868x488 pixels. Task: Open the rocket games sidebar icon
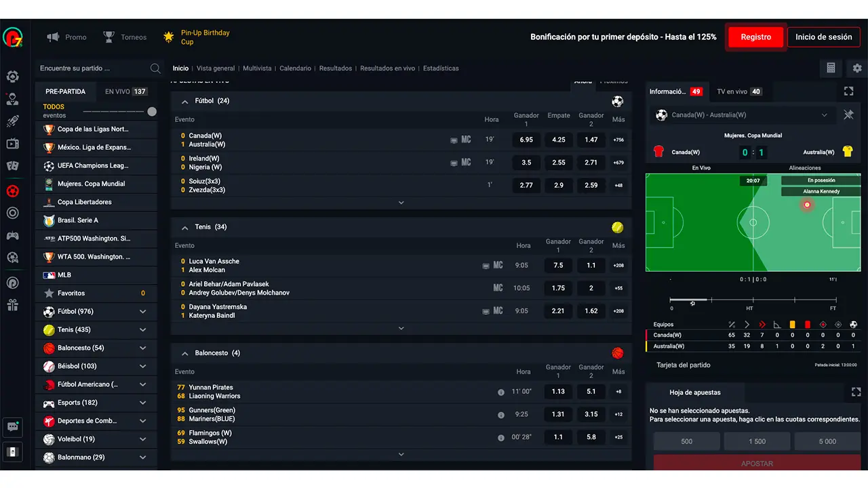click(x=12, y=121)
